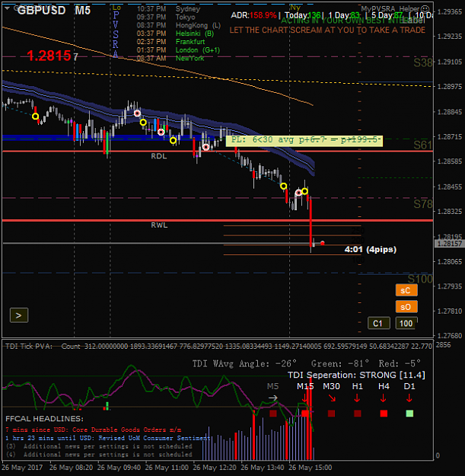The height and width of the screenshot is (476, 465).
Task: Click the MyPVSRA Helper smiley icon
Action: 425,9
